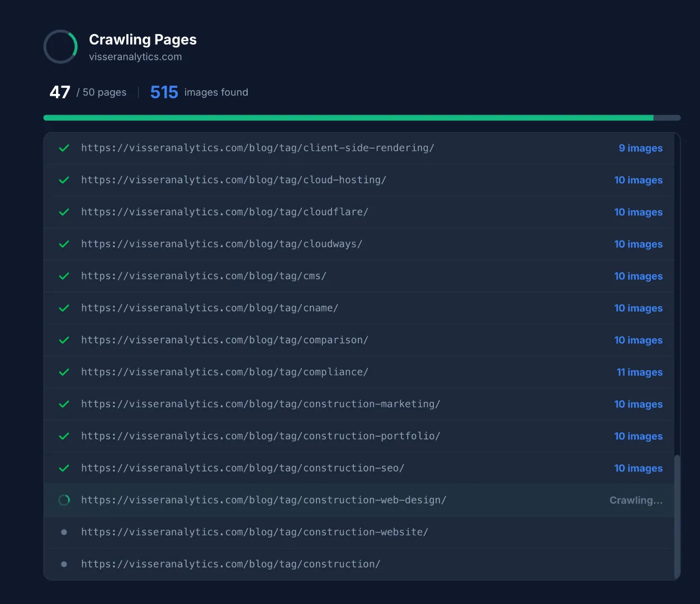Click the 11 images link on the compliance row

pyautogui.click(x=639, y=372)
